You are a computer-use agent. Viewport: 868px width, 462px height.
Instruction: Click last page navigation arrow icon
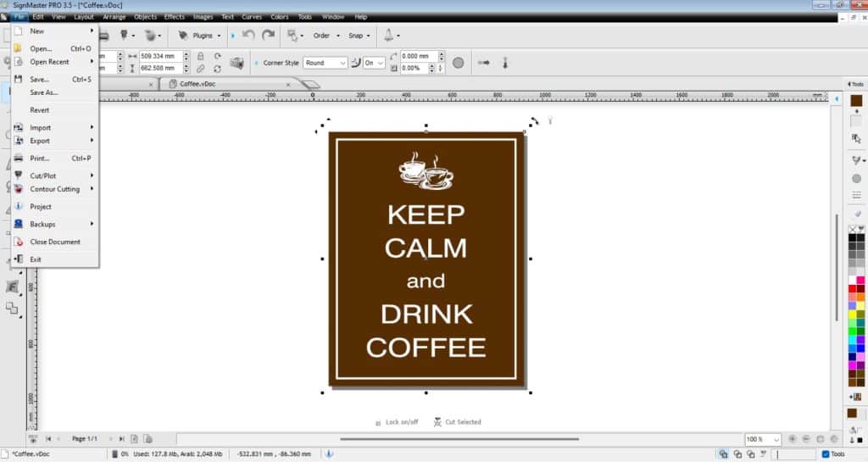[x=121, y=439]
